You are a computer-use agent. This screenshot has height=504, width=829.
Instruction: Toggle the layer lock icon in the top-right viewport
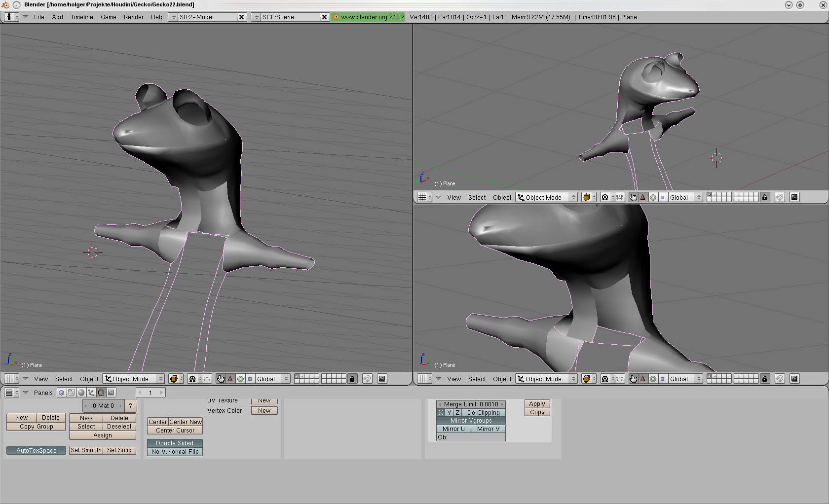click(x=765, y=197)
